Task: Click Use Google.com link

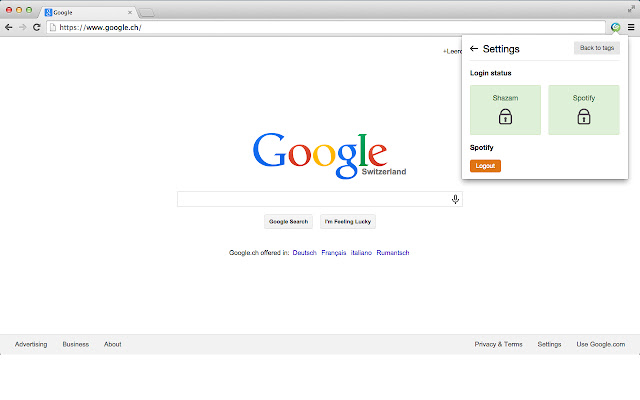Action: tap(601, 344)
